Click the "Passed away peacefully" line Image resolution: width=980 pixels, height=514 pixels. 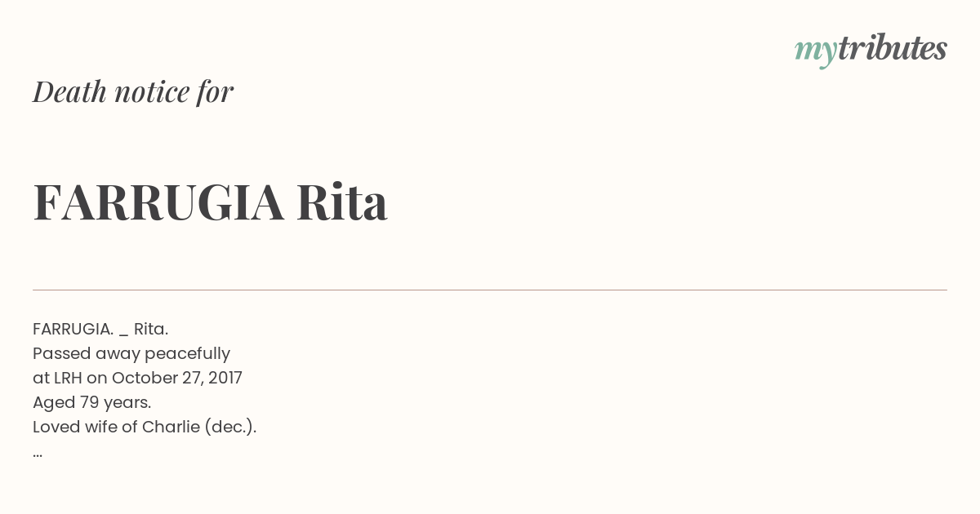pyautogui.click(x=131, y=354)
